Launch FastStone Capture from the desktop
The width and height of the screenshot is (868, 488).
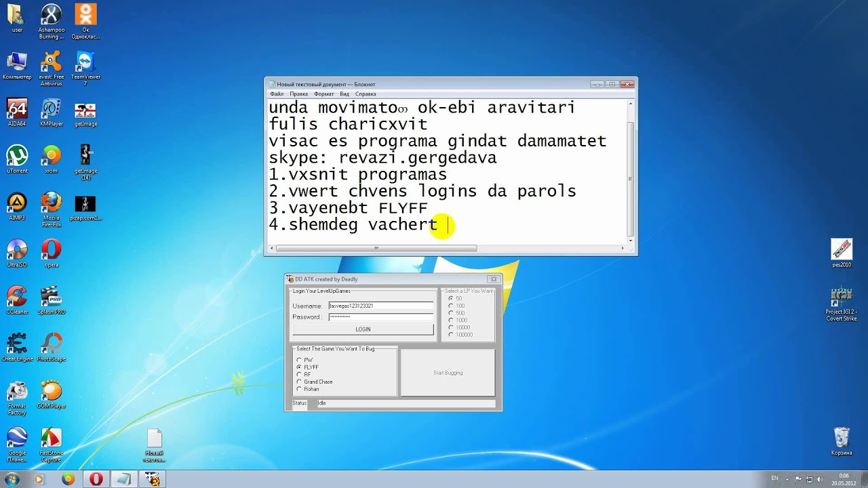point(51,445)
